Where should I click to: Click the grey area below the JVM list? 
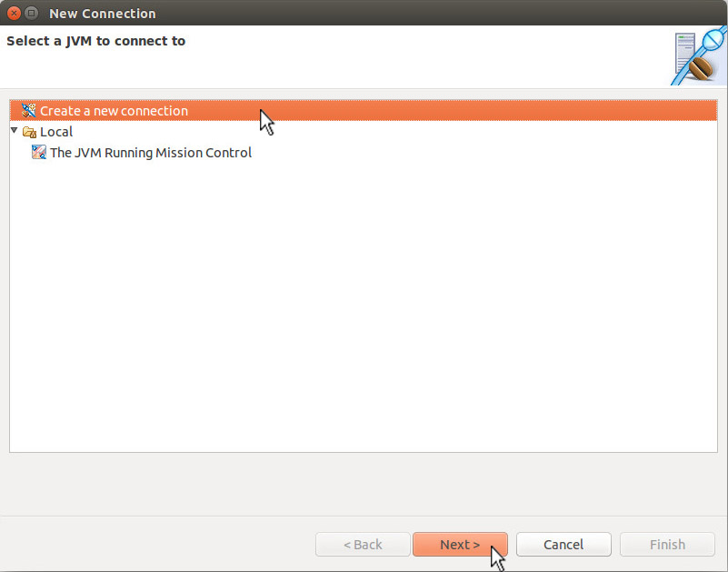[x=362, y=483]
